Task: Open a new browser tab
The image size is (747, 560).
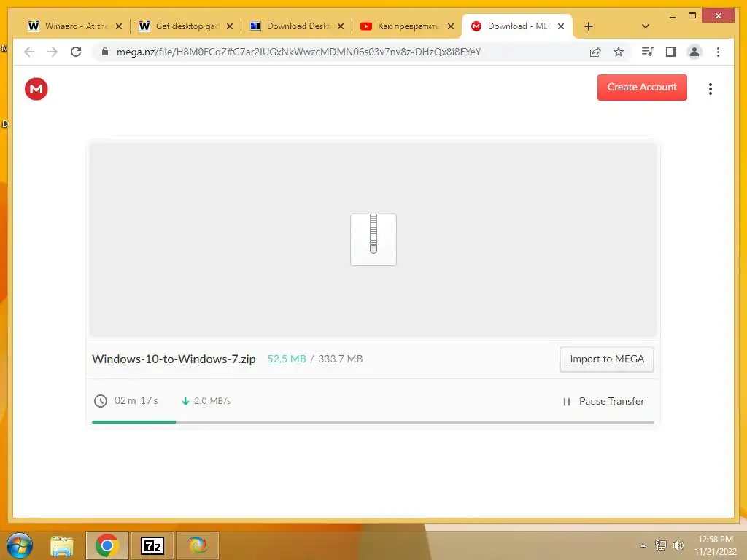Action: tap(589, 26)
